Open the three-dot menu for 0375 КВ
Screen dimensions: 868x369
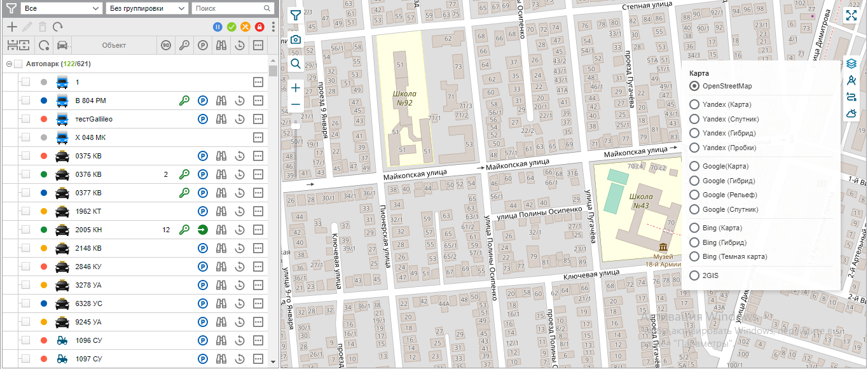[258, 156]
